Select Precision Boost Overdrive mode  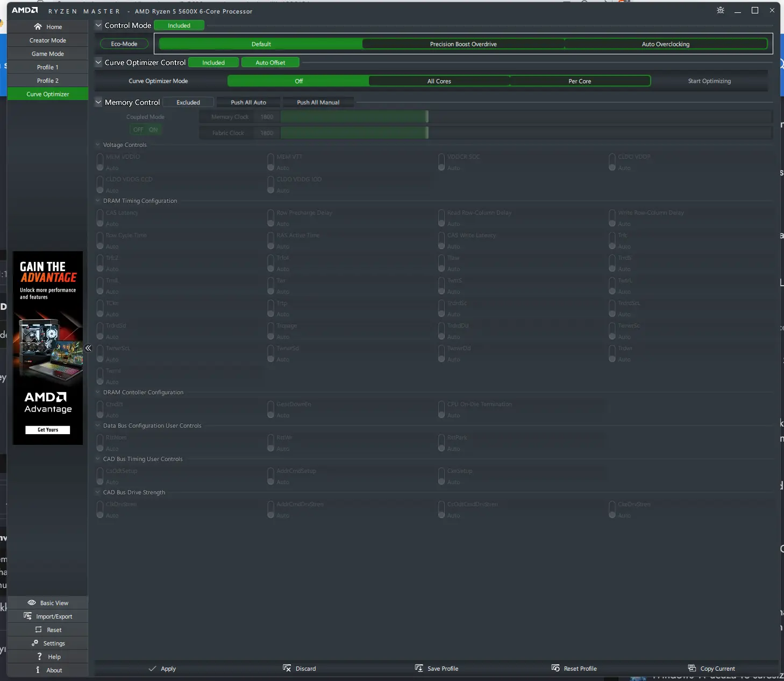coord(464,44)
